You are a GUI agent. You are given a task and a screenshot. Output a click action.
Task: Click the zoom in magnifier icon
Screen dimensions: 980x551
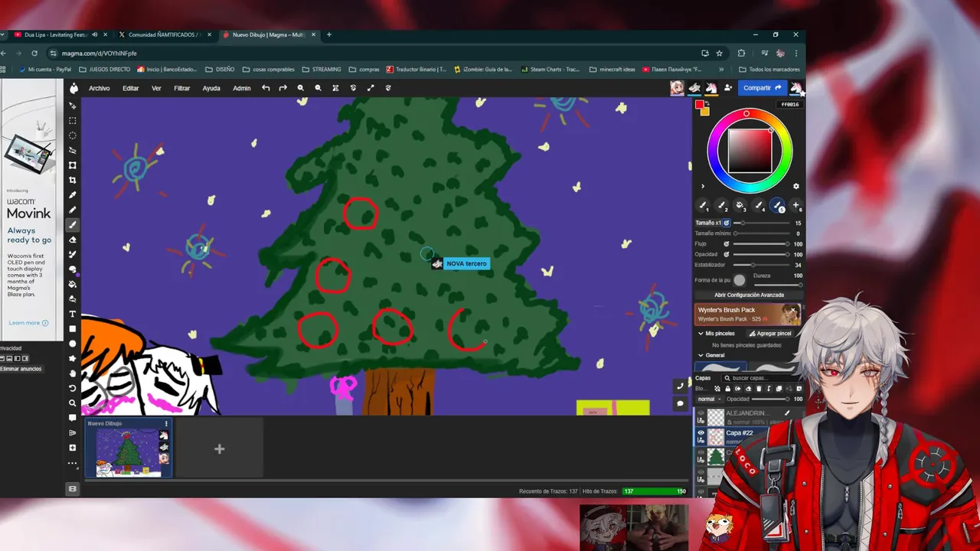coord(300,88)
